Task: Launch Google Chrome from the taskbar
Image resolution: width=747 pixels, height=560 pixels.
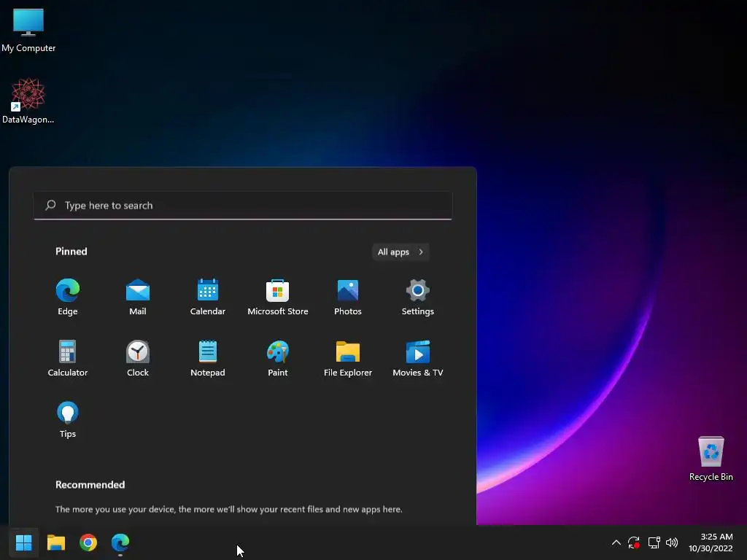Action: click(88, 542)
